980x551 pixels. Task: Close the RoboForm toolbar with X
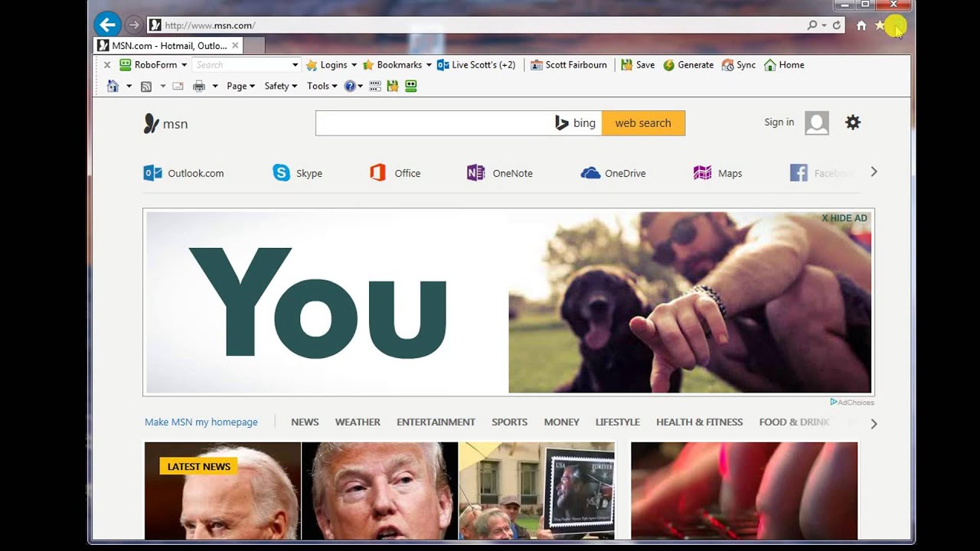coord(107,65)
